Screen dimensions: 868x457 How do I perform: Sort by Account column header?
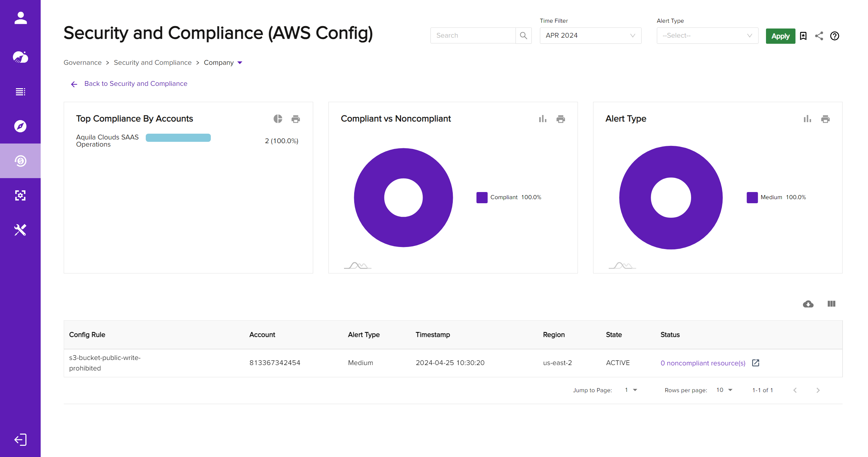[262, 335]
